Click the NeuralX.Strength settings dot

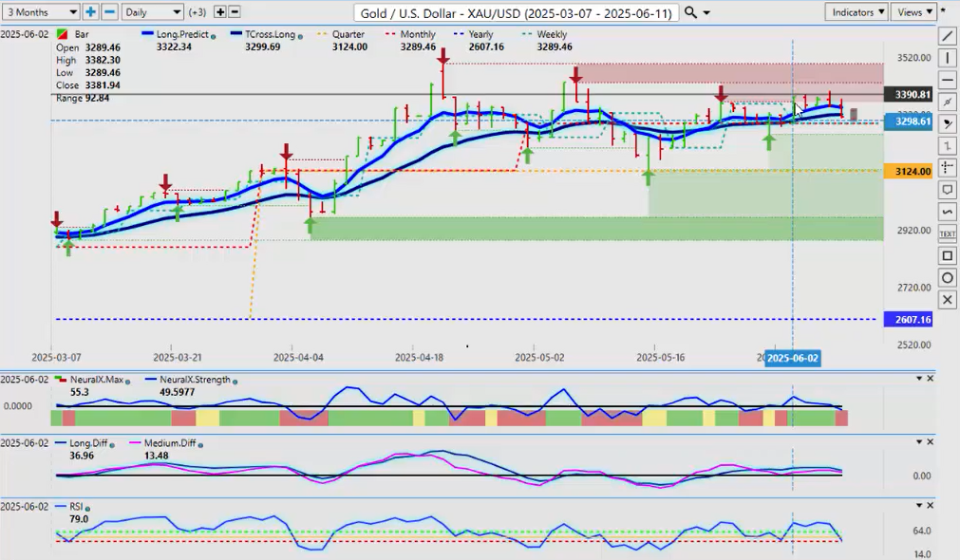(235, 381)
